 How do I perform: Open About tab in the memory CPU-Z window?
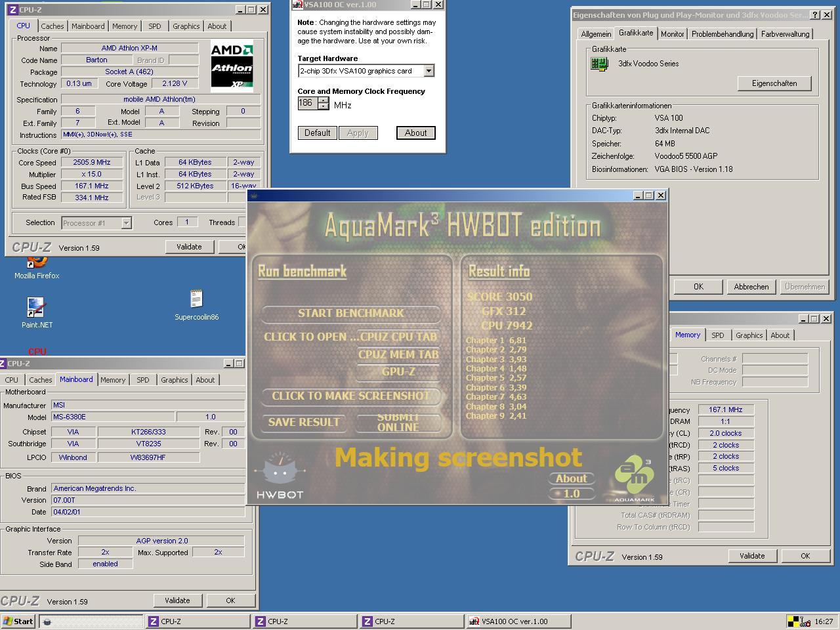780,335
